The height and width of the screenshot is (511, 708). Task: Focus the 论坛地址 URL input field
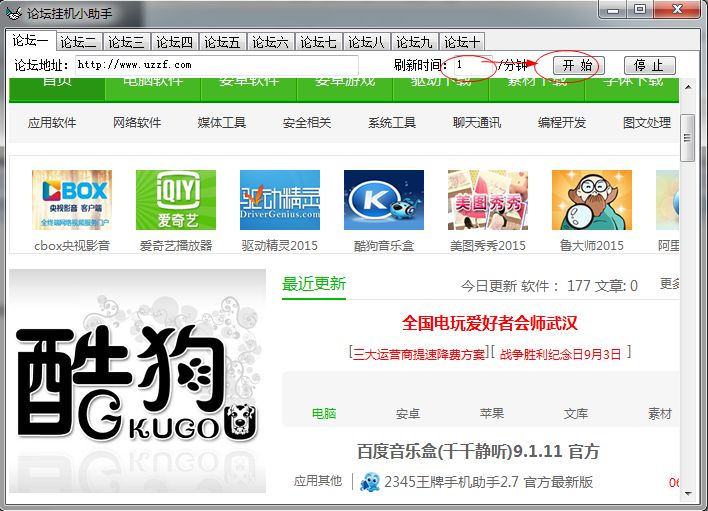tap(217, 65)
